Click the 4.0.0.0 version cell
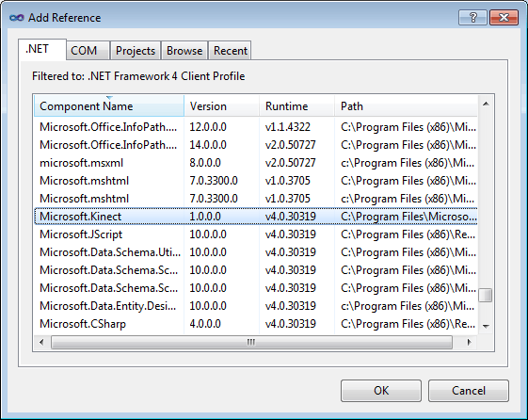Image resolution: width=528 pixels, height=420 pixels. (x=205, y=324)
